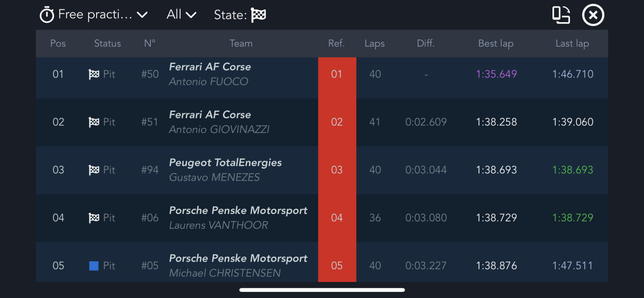This screenshot has height=298, width=644.
Task: Close the timing view with X button
Action: coord(593,15)
